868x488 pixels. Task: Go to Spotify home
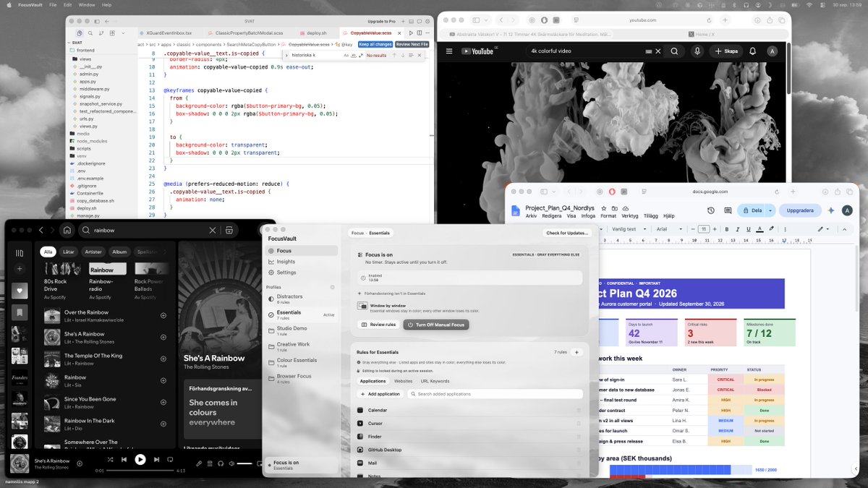point(67,230)
